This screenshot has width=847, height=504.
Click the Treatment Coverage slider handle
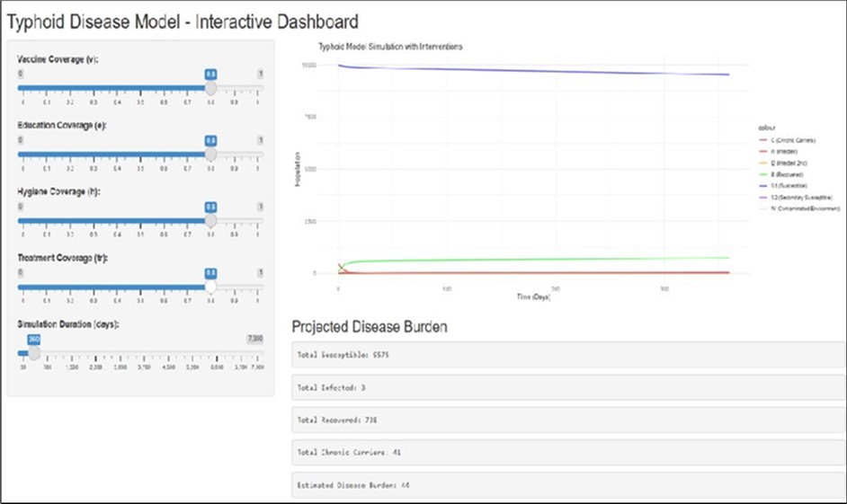point(210,287)
